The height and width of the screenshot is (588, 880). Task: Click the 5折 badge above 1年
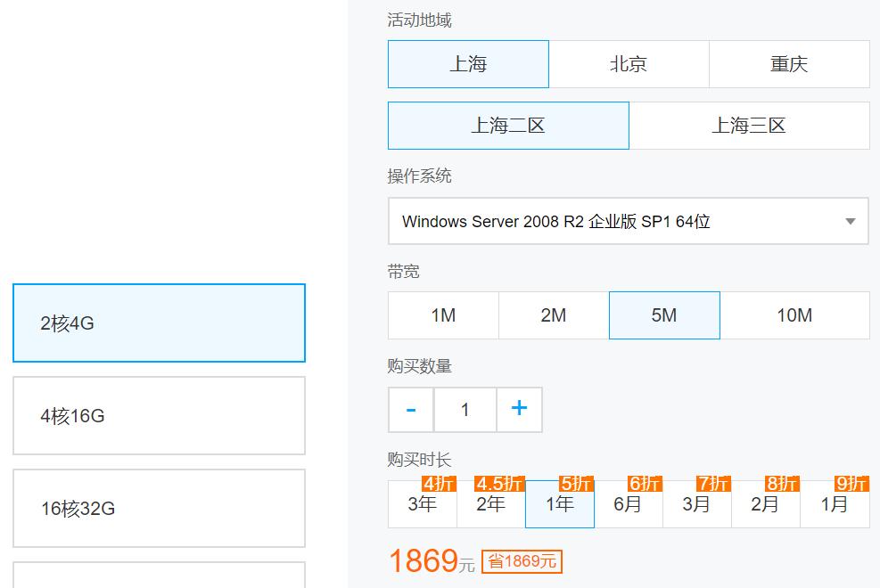(x=572, y=484)
